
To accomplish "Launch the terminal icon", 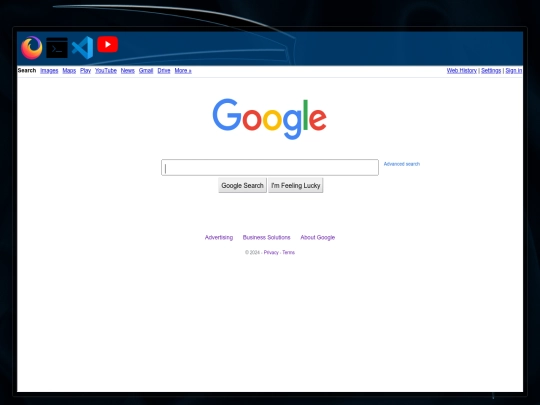I will (57, 48).
